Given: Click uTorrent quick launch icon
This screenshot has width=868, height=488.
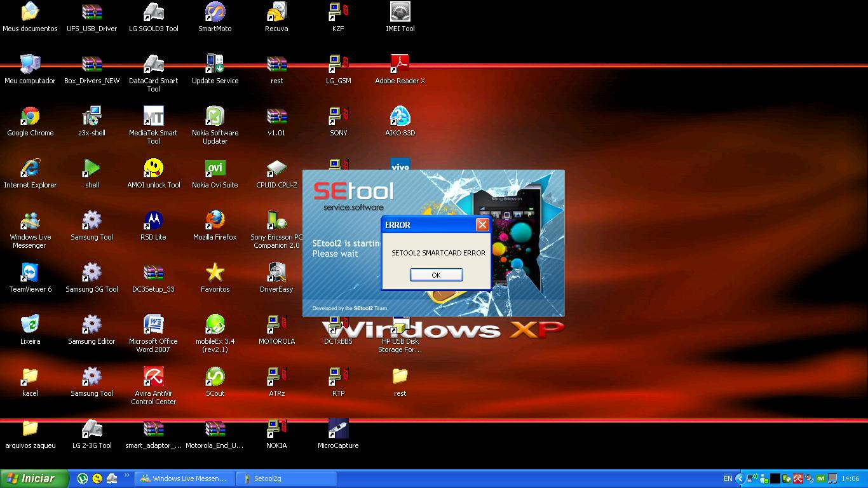Looking at the screenshot, I should coord(83,478).
